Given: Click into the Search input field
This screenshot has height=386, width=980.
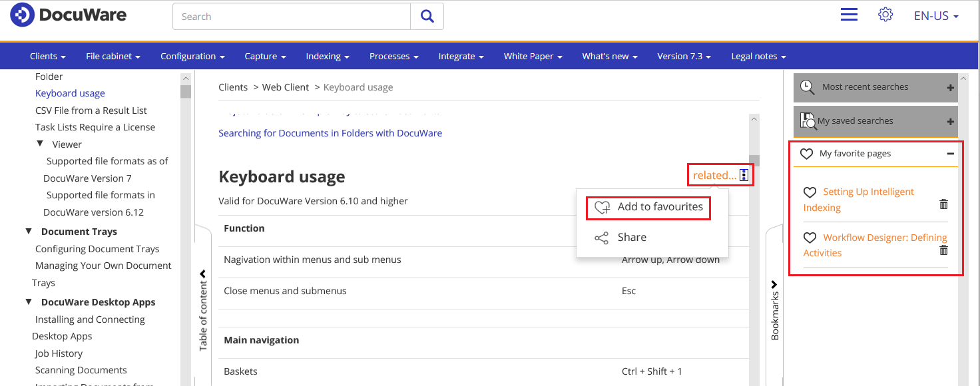Looking at the screenshot, I should (x=292, y=17).
